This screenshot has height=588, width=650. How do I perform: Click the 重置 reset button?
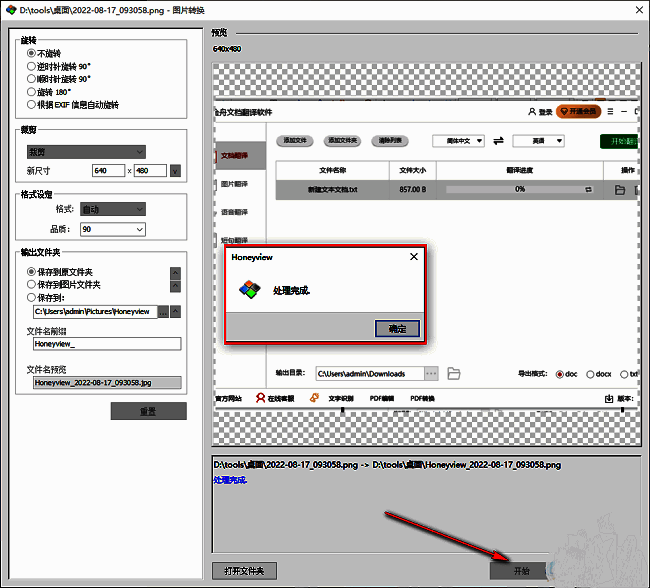[x=148, y=411]
